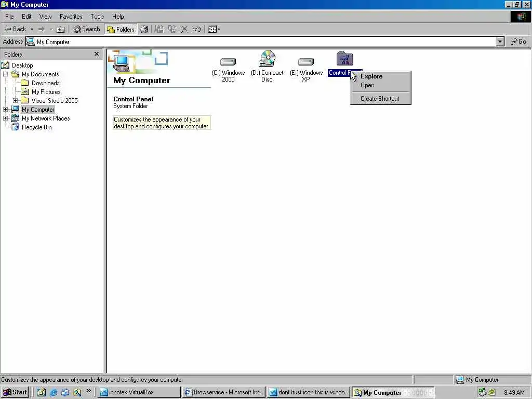Select Desktop in the folder tree
The height and width of the screenshot is (399, 532).
[22, 65]
